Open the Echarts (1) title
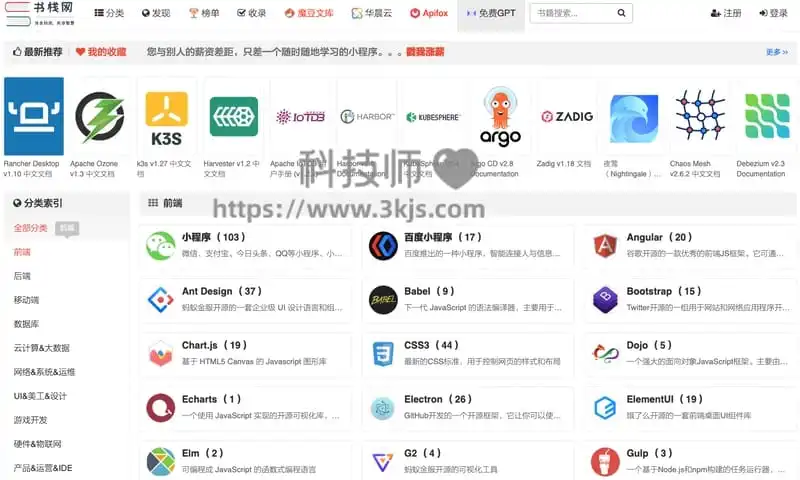This screenshot has height=480, width=800. (211, 399)
